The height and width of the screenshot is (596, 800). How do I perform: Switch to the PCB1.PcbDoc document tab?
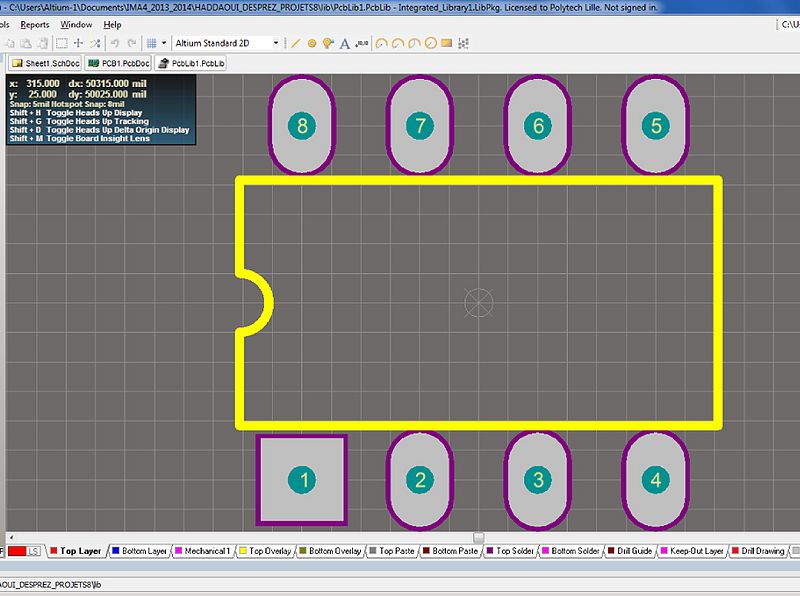118,63
